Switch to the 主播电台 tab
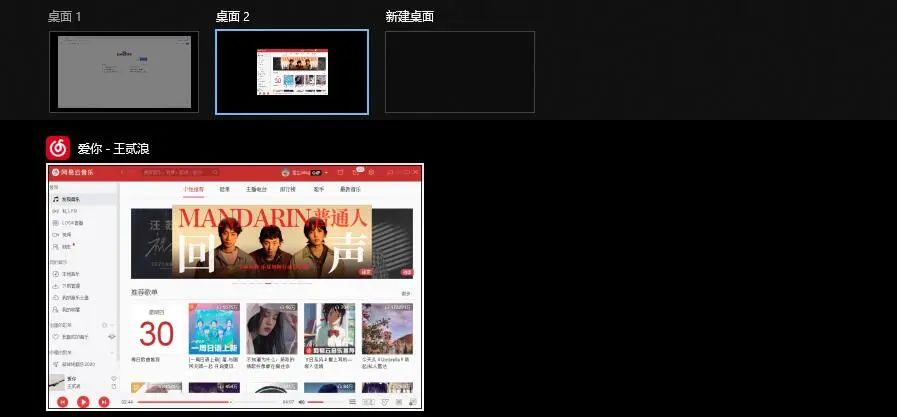 click(256, 189)
